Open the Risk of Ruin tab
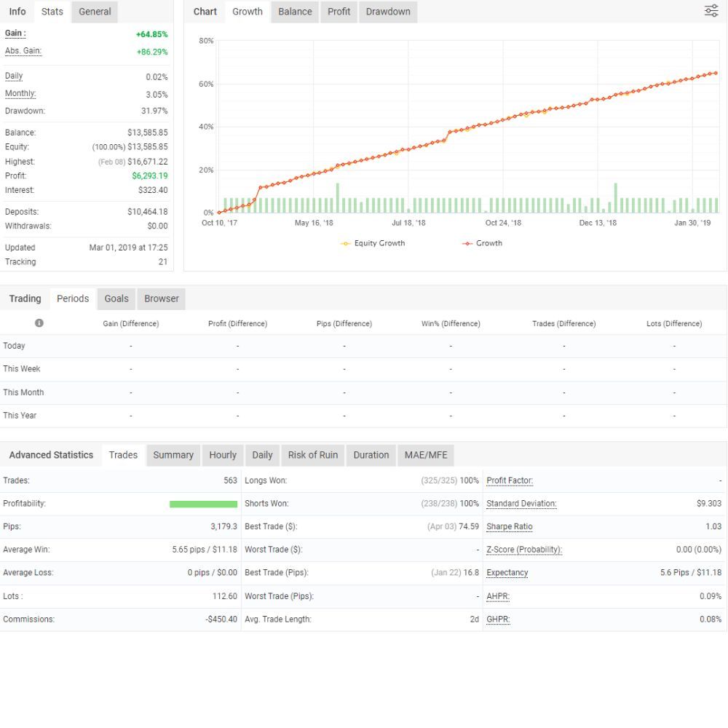 pyautogui.click(x=313, y=455)
